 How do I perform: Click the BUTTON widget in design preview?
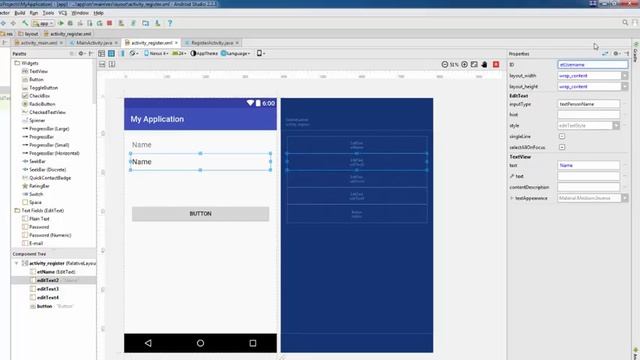tap(200, 214)
